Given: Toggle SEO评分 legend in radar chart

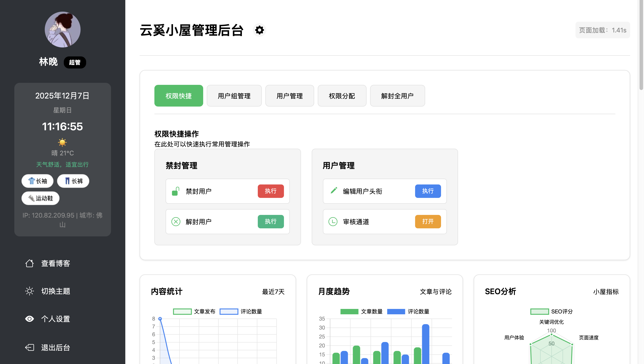Looking at the screenshot, I should 551,311.
